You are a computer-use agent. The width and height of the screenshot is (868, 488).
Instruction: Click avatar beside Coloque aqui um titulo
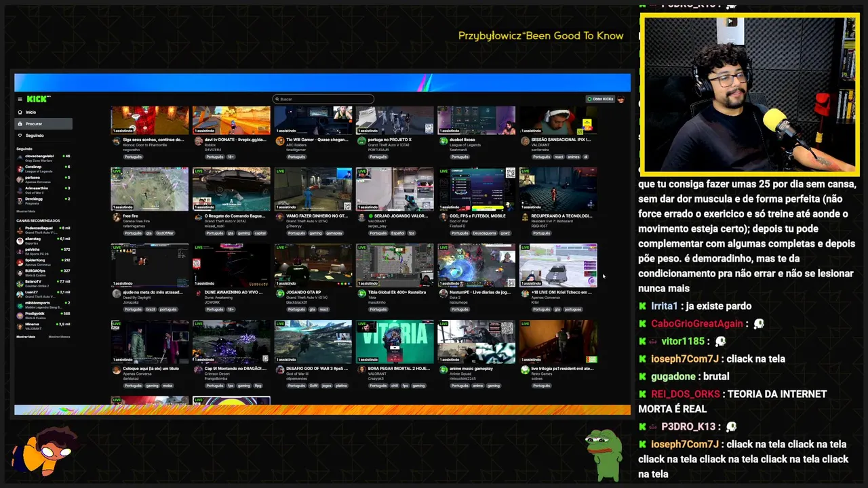click(117, 370)
